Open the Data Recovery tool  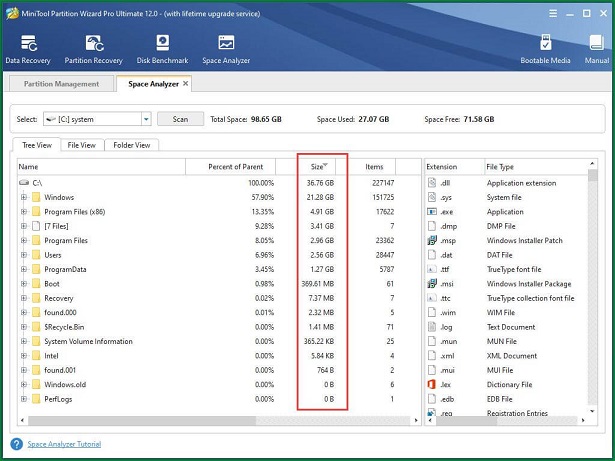click(x=28, y=49)
